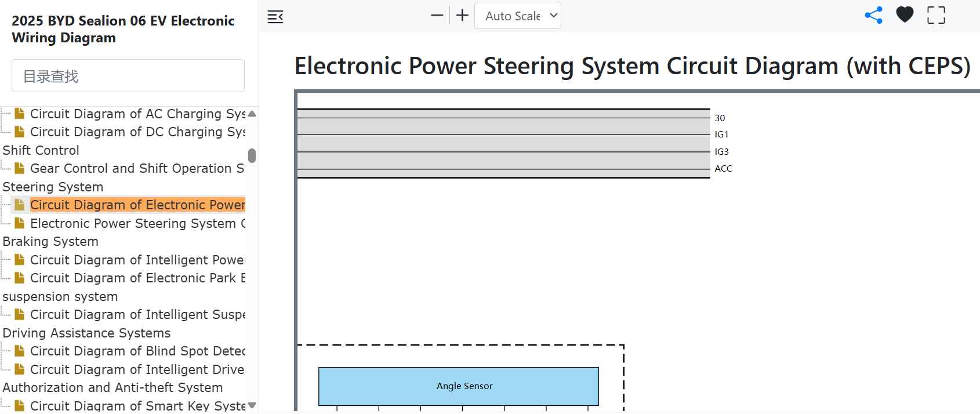Click file icon beside Intelligent Drive diagram
This screenshot has width=980, height=414.
click(x=20, y=369)
